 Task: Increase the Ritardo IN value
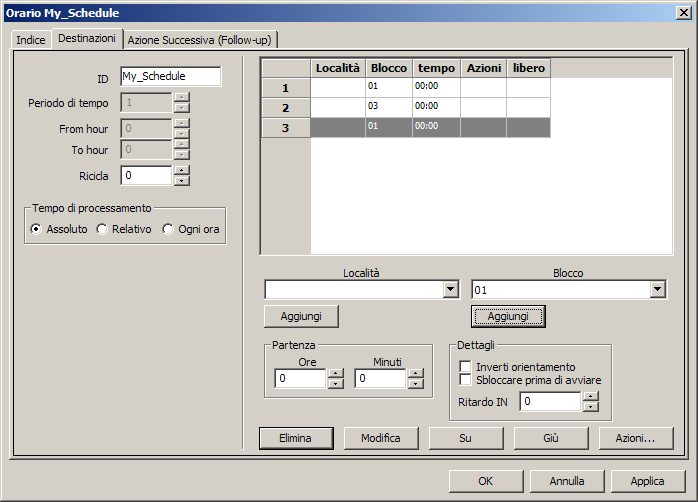[x=590, y=396]
